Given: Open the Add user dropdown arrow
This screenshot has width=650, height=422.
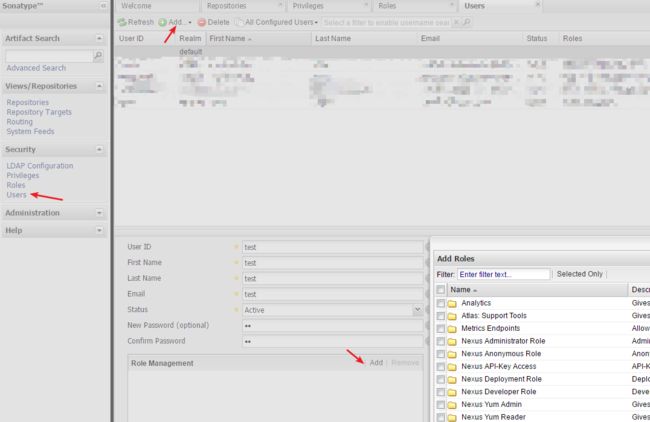Looking at the screenshot, I should (190, 22).
